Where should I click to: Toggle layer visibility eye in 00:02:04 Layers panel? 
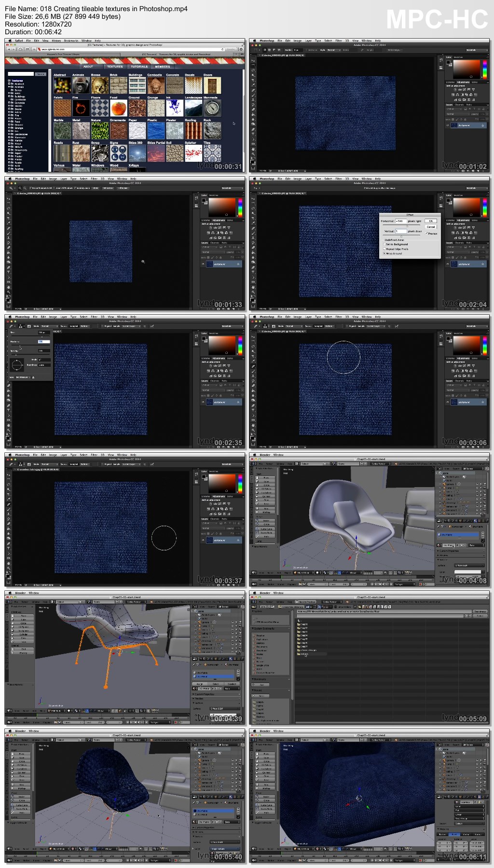[447, 264]
